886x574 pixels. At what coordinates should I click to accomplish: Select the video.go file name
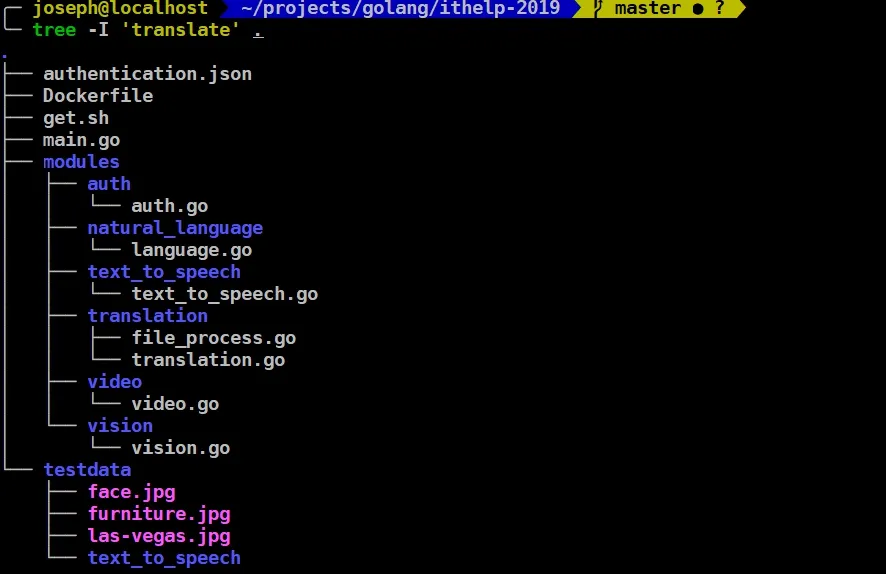click(175, 404)
